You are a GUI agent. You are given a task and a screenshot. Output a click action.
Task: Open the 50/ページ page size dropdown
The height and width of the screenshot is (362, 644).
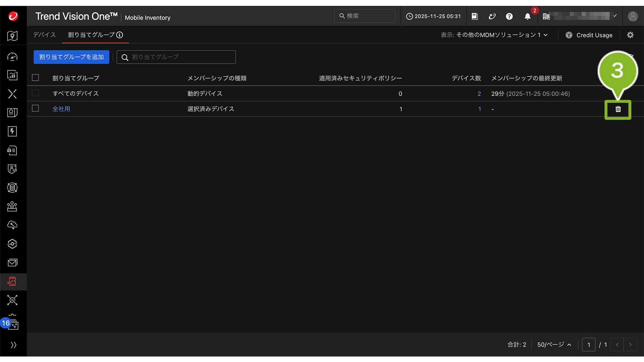554,345
